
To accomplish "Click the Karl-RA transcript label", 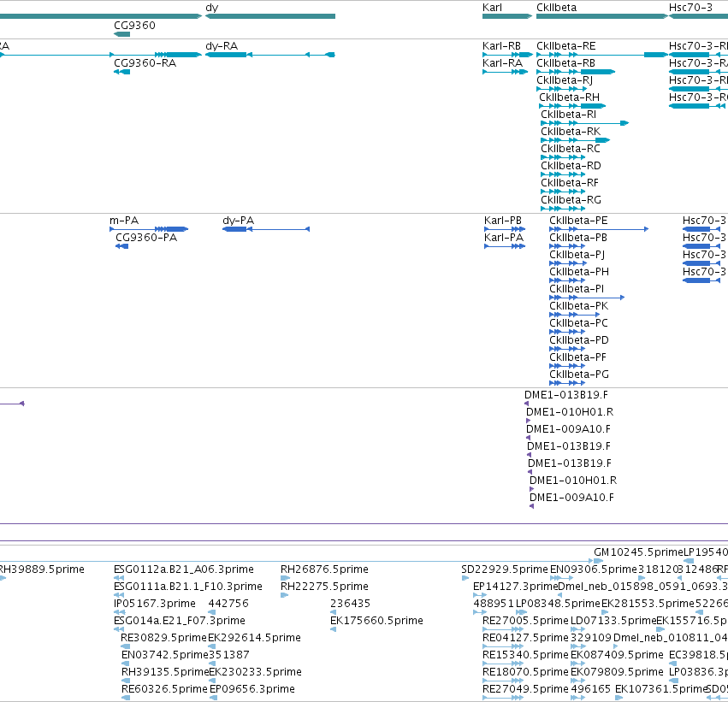I will pos(502,63).
